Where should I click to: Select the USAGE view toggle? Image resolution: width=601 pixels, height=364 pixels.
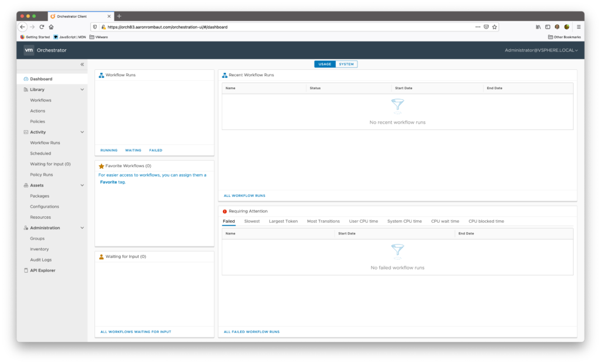point(325,64)
